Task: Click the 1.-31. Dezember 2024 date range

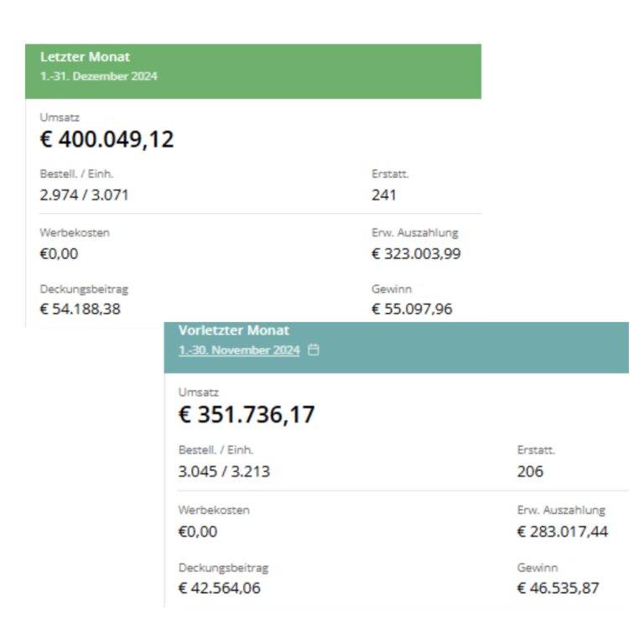Action: point(99,76)
